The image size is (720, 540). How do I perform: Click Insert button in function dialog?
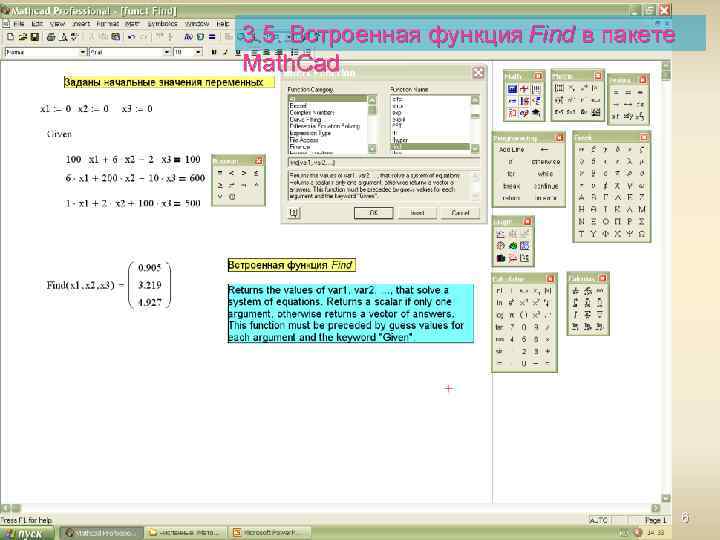pyautogui.click(x=417, y=213)
